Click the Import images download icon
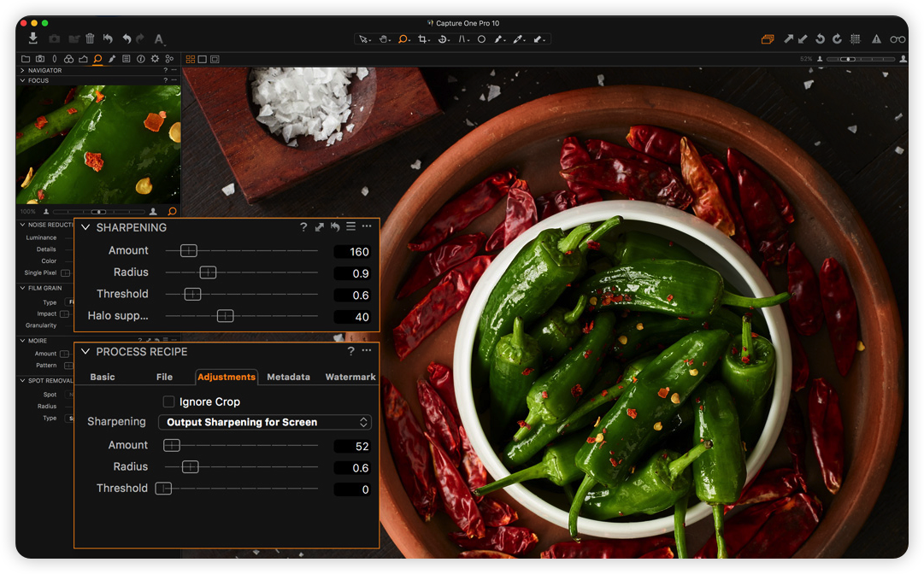The height and width of the screenshot is (574, 924). [x=33, y=38]
